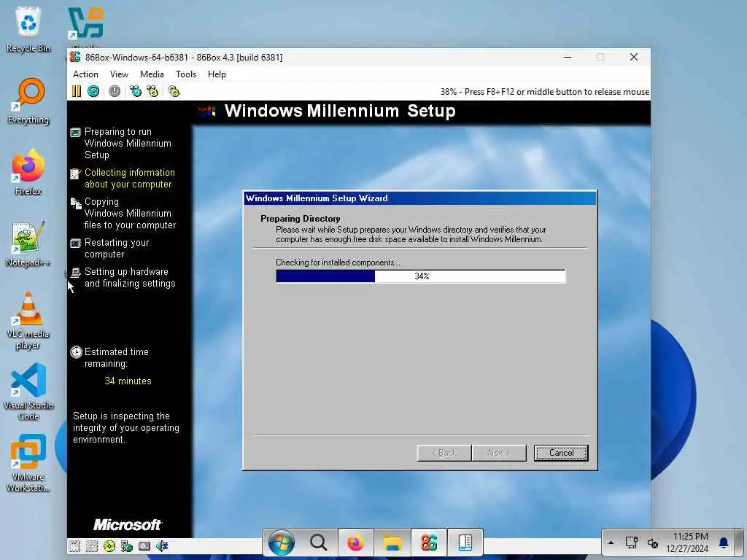The height and width of the screenshot is (560, 747).
Task: Click the hard disk activity status icon
Action: (x=127, y=546)
